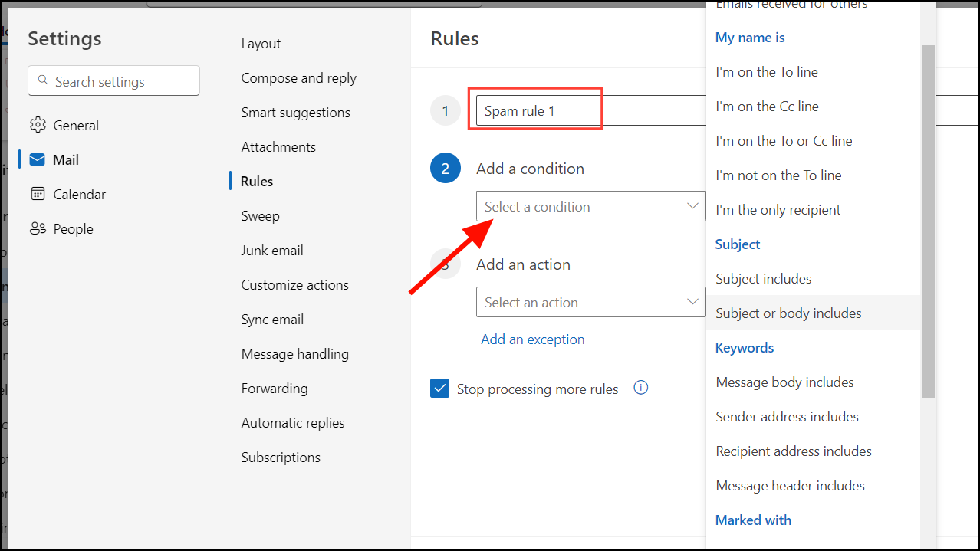Open the Select a condition dropdown
This screenshot has width=980, height=551.
(x=590, y=206)
